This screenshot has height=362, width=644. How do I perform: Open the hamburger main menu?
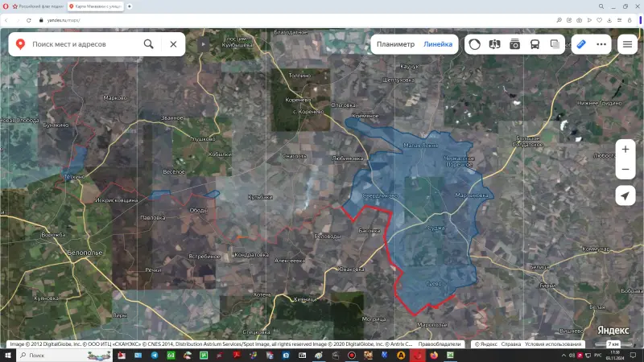point(627,44)
